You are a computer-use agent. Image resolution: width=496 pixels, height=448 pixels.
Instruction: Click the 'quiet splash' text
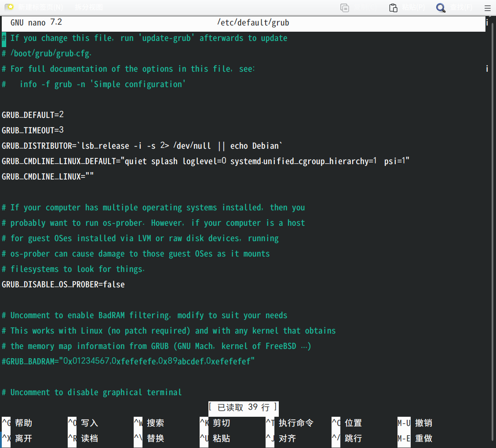[x=151, y=161]
